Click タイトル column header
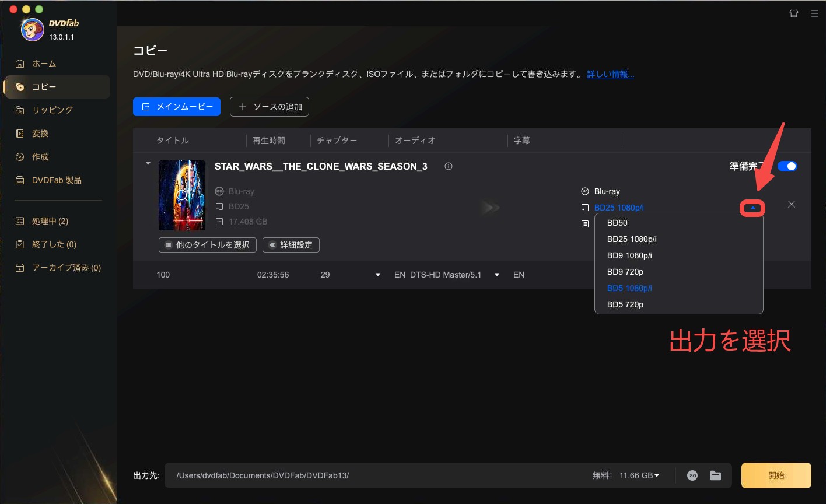 click(x=173, y=141)
